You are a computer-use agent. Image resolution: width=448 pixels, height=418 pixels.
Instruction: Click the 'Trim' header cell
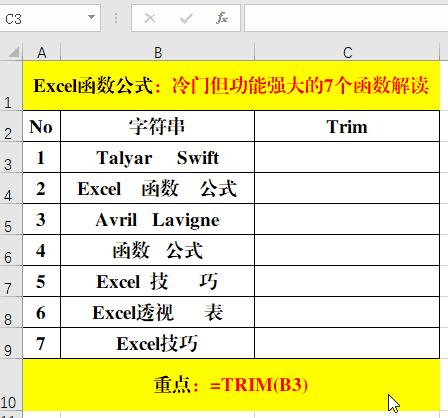pyautogui.click(x=347, y=126)
